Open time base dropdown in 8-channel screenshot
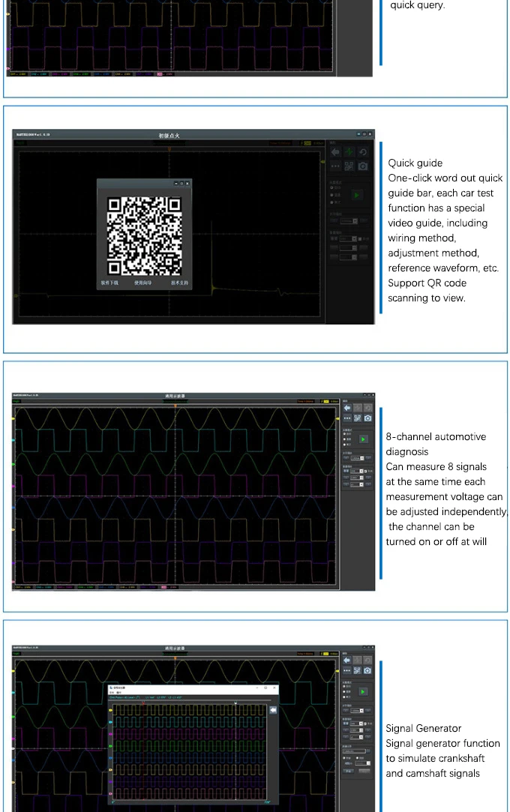Viewport: 510px width, 812px height. pos(357,458)
